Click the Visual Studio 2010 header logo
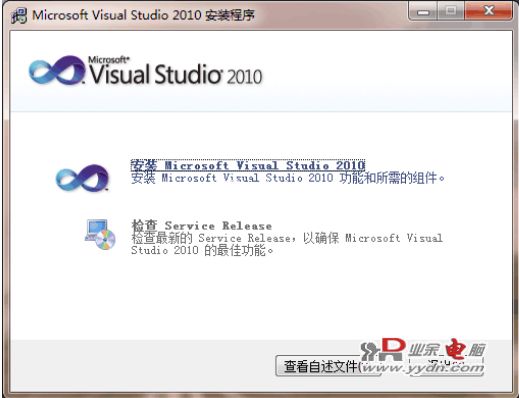Screen dimensions: 519x398 [x=145, y=71]
